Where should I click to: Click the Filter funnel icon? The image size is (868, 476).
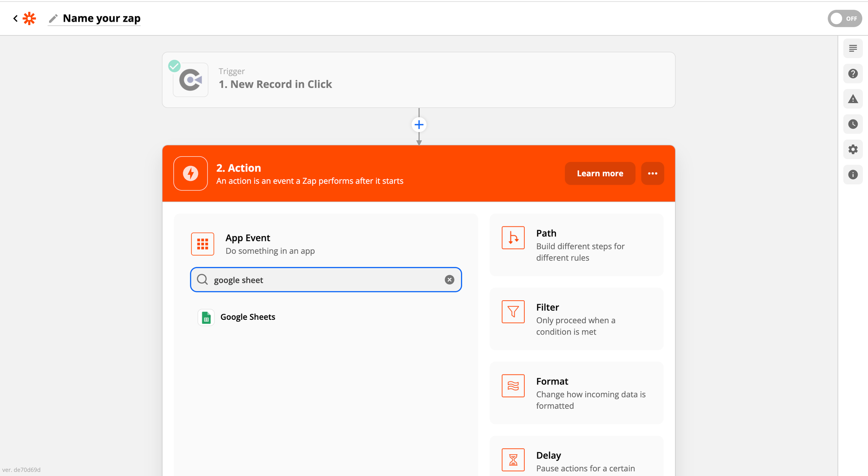point(513,312)
